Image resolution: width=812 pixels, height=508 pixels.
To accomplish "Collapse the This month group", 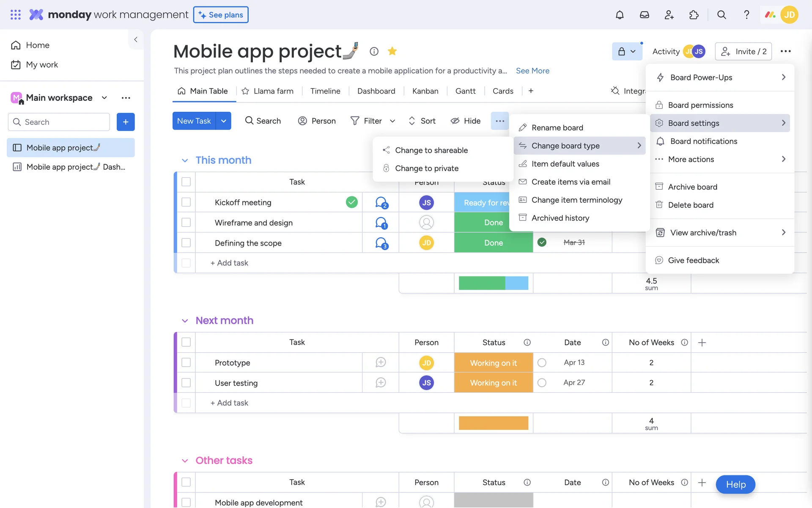I will [185, 160].
